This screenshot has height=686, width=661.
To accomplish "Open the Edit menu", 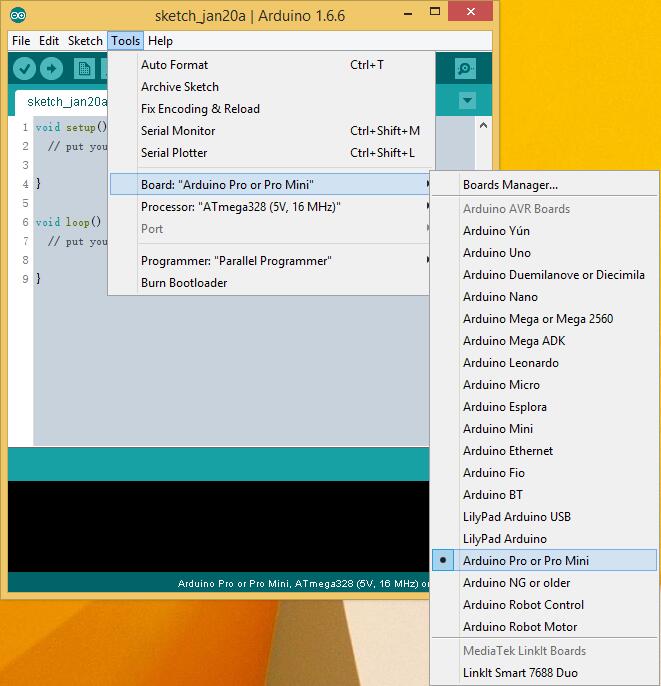I will (x=49, y=41).
